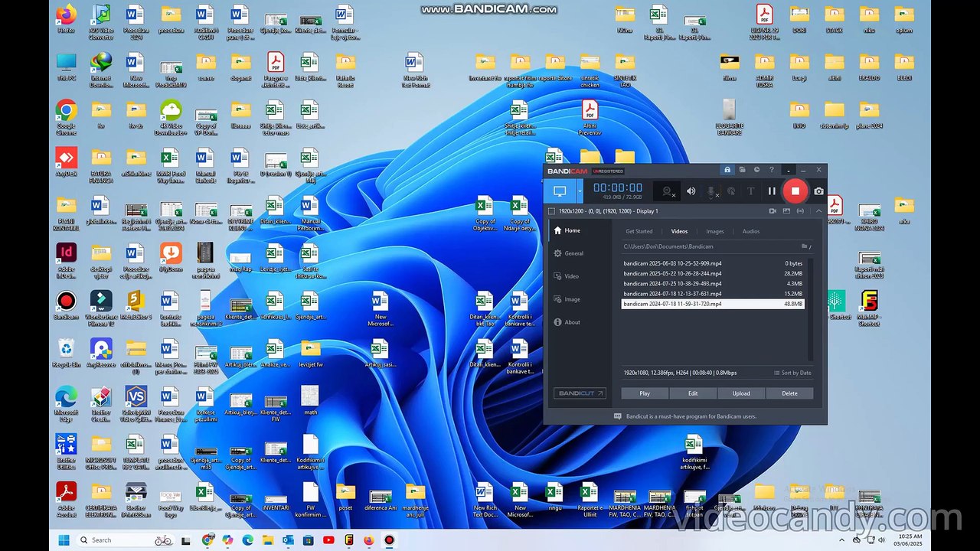Click the broadcast icon in Bandicam's Display 1 bar
This screenshot has width=980, height=551.
coord(801,210)
